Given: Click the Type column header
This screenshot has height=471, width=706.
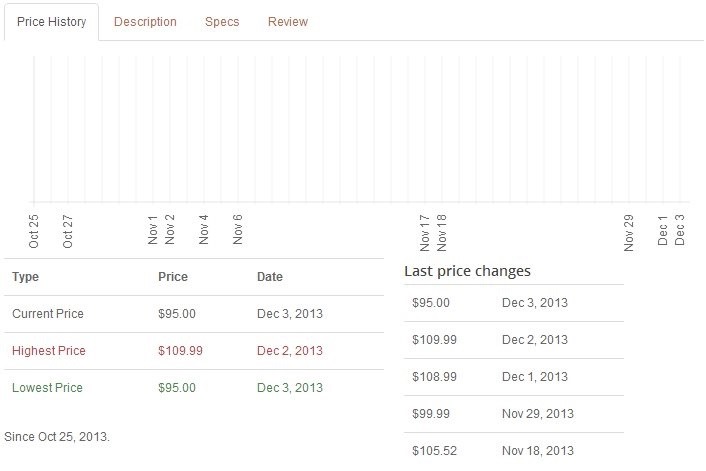Looking at the screenshot, I should click(25, 277).
